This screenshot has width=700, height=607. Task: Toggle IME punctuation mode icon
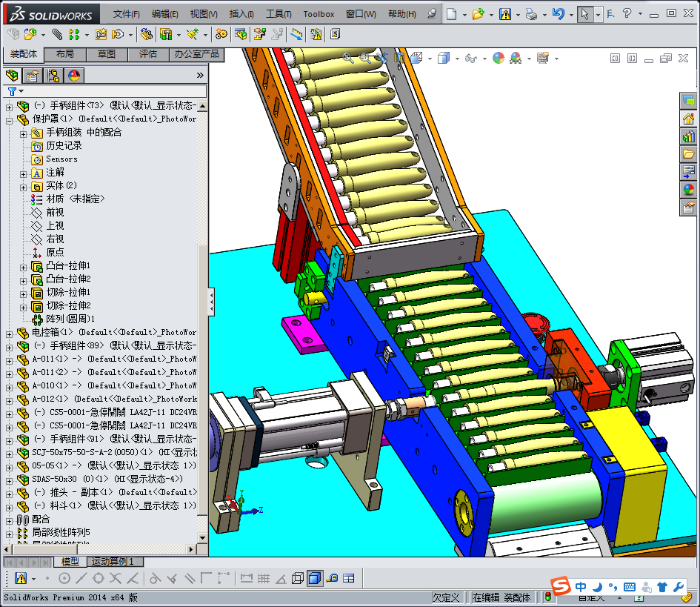613,587
